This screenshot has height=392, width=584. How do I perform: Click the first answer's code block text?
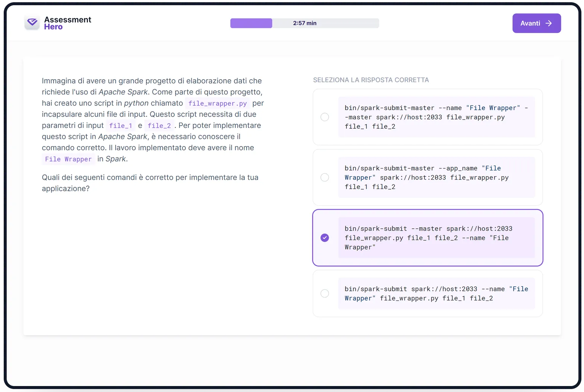click(436, 117)
